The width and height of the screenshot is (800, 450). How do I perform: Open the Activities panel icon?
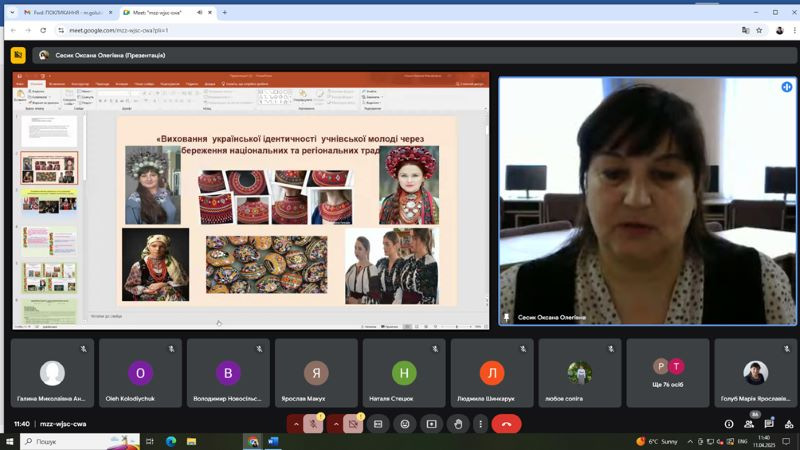coord(789,424)
